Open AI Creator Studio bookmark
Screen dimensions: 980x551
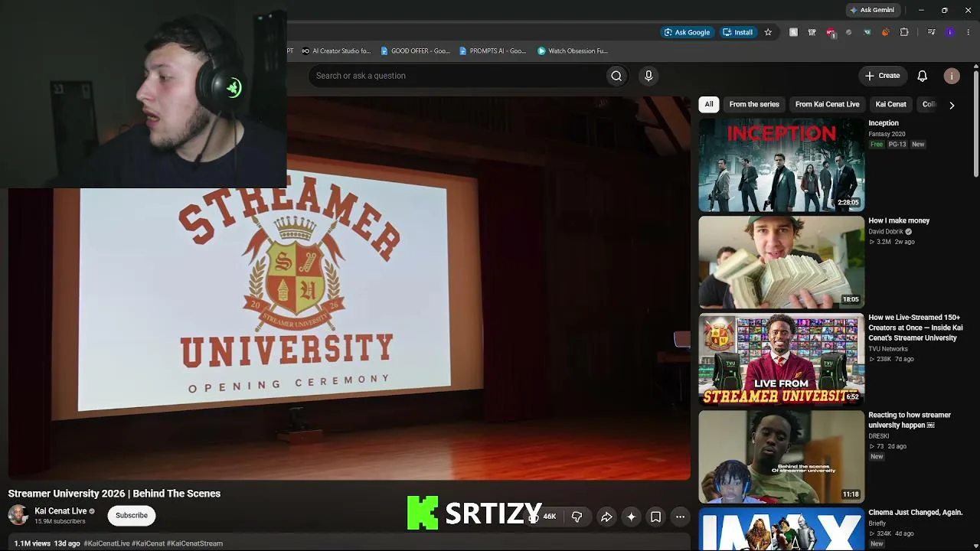point(336,51)
